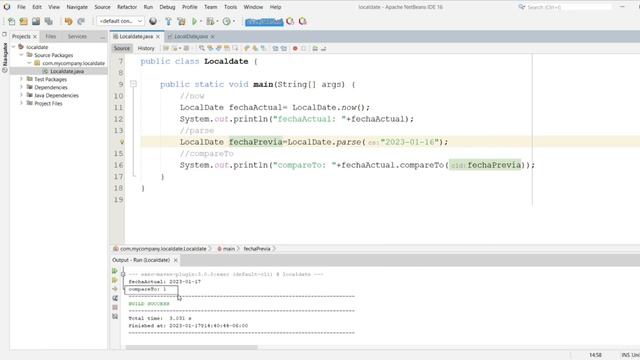Viewport: 640px width, 360px height.
Task: Expand the Project Files node
Action: [x=22, y=103]
